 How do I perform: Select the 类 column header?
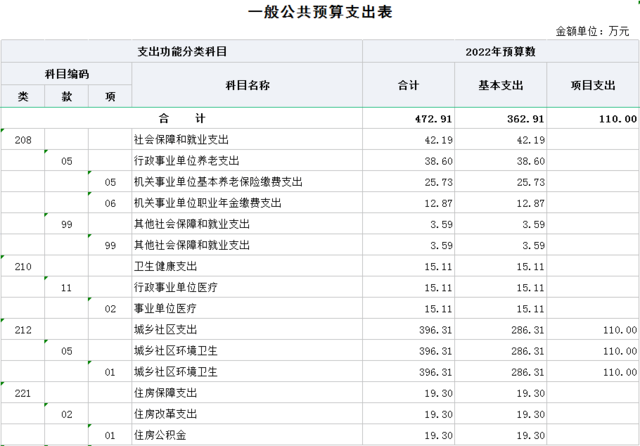click(23, 97)
